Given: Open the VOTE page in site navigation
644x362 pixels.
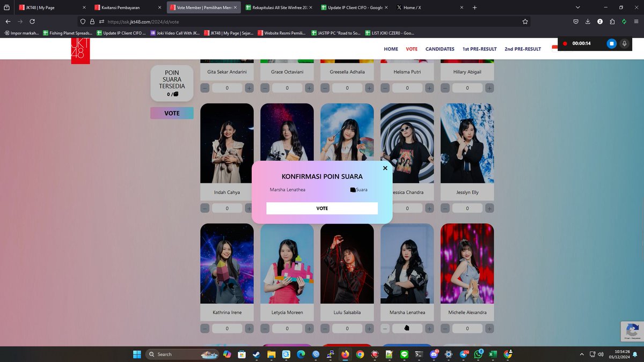Looking at the screenshot, I should click(412, 49).
